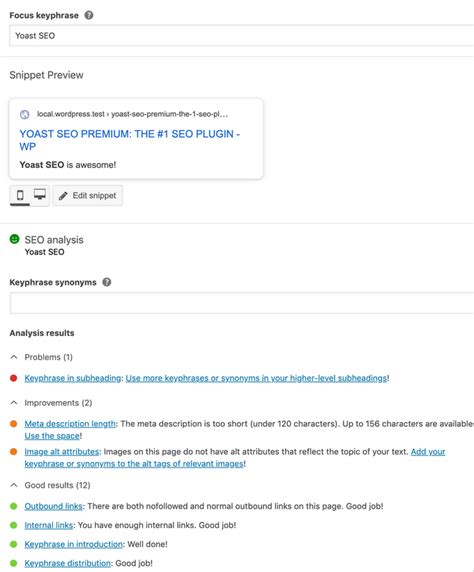474x572 pixels.
Task: Click globe icon in snippet preview URL
Action: click(24, 115)
